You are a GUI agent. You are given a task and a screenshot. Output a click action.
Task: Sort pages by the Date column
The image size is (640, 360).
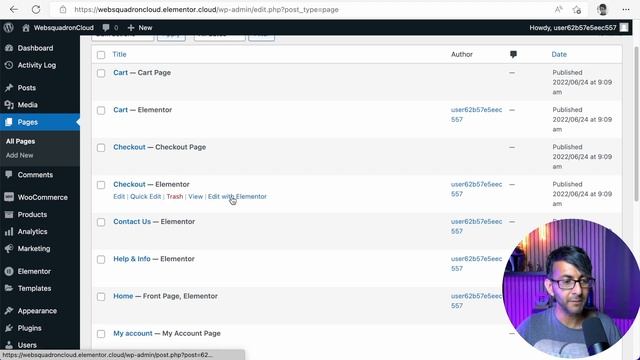tap(559, 54)
